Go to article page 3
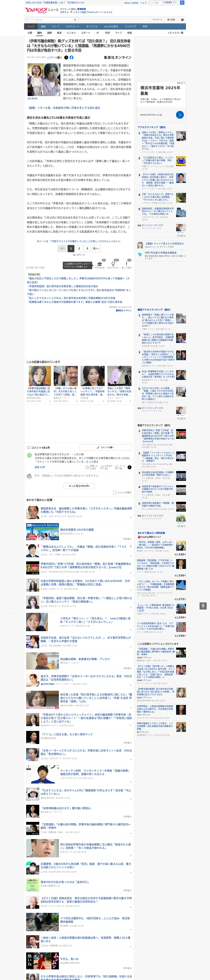 coord(87,248)
